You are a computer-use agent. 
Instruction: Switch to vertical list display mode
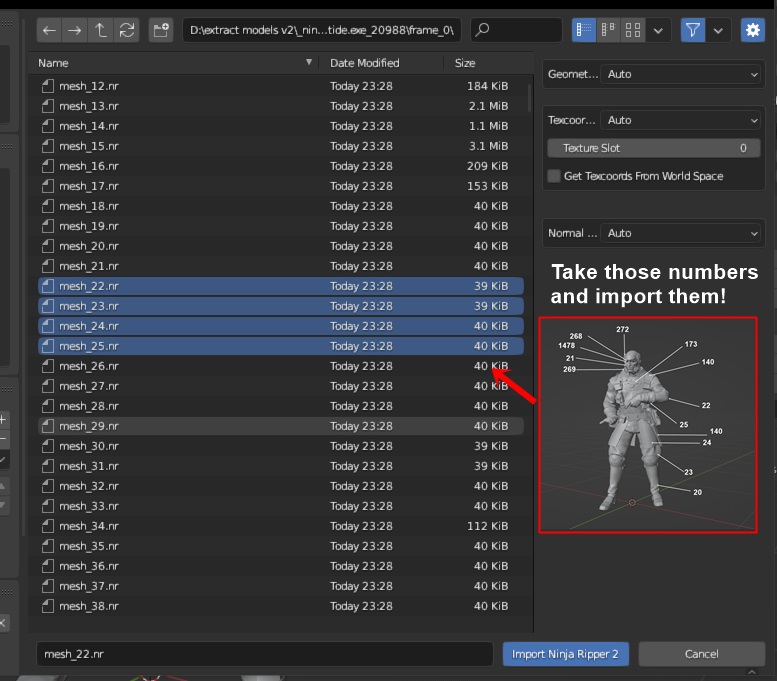584,30
